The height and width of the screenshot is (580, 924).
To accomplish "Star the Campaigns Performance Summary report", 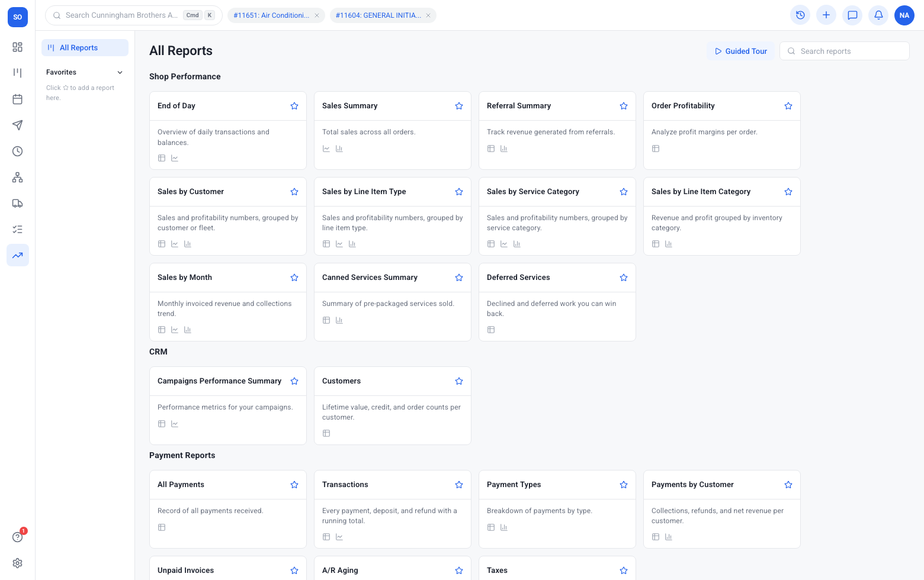I will pyautogui.click(x=294, y=381).
